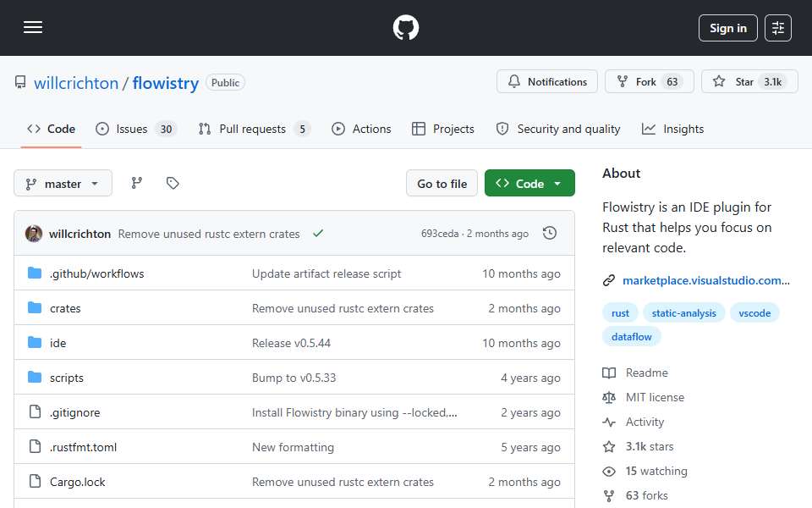Open 'Release v0.5.44' commit message
Screen dimensions: 812x508
291,343
